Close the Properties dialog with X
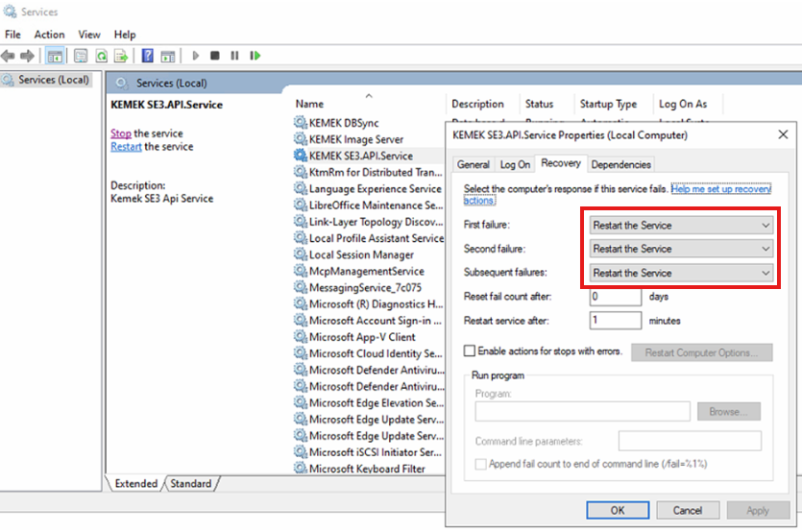Viewport: 802px width, 532px height. 783,134
